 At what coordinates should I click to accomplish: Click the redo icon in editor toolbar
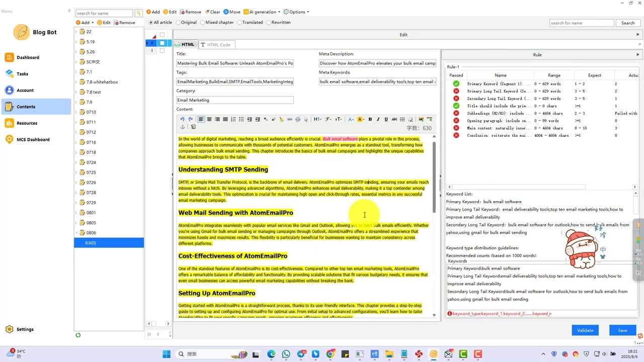(x=190, y=119)
